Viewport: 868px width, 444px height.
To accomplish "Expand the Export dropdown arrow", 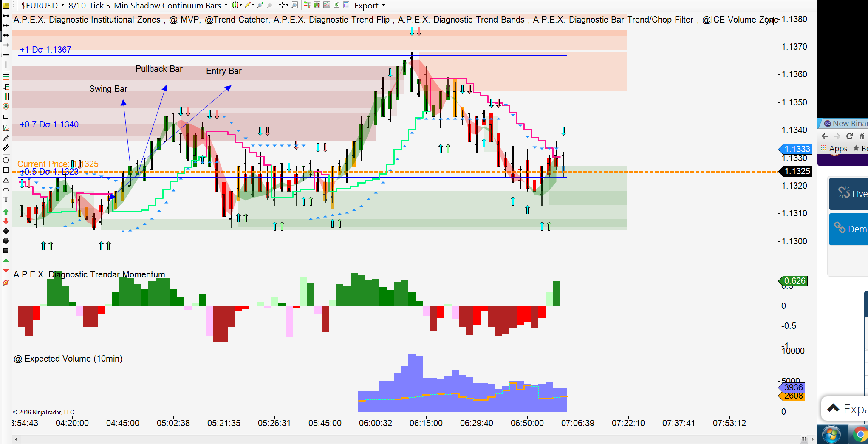I will coord(384,6).
